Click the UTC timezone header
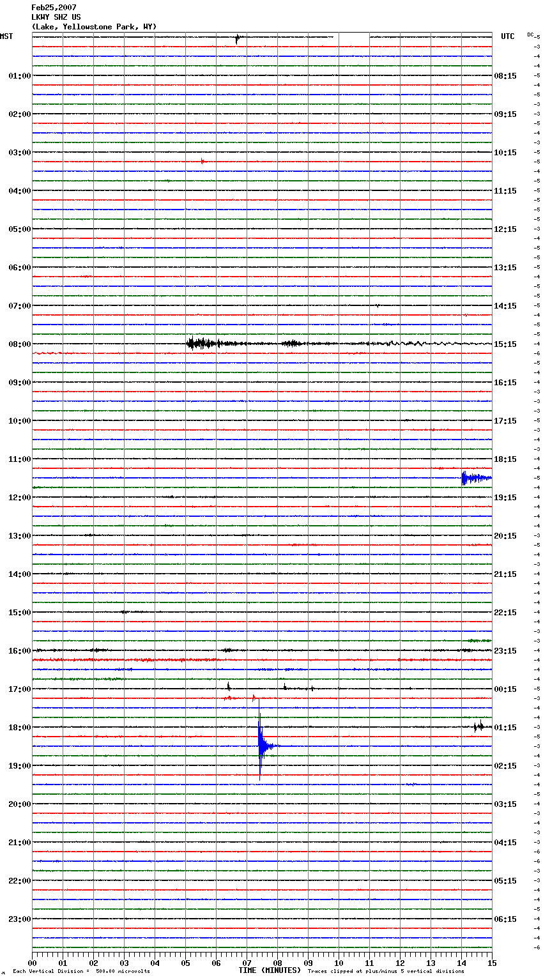Viewport: 543px width, 980px height. pos(507,36)
